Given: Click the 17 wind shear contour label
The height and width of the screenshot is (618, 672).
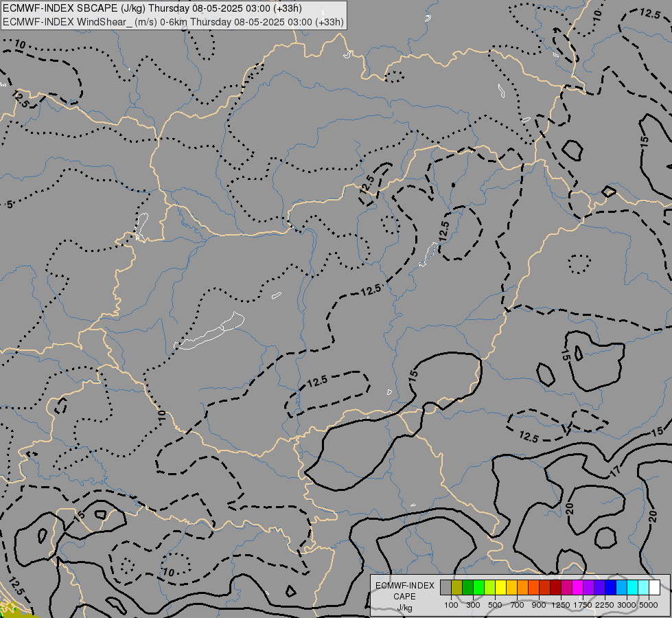Looking at the screenshot, I should click(615, 471).
